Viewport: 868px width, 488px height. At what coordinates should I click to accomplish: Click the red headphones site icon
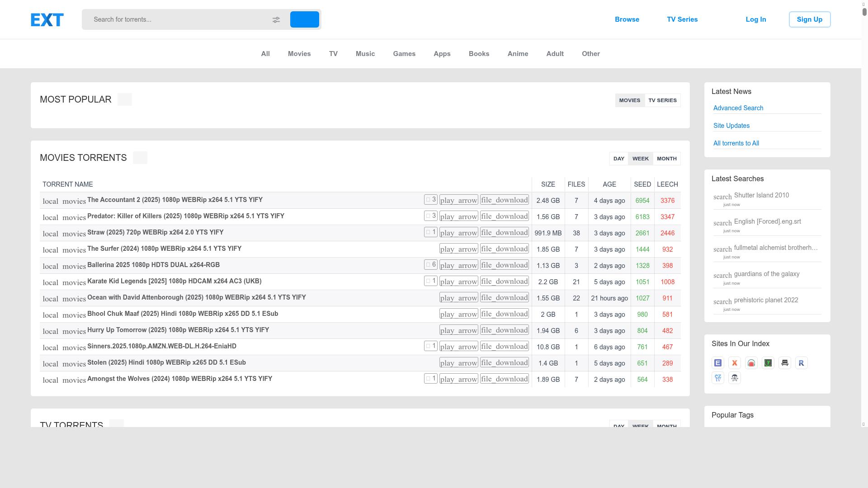point(751,363)
